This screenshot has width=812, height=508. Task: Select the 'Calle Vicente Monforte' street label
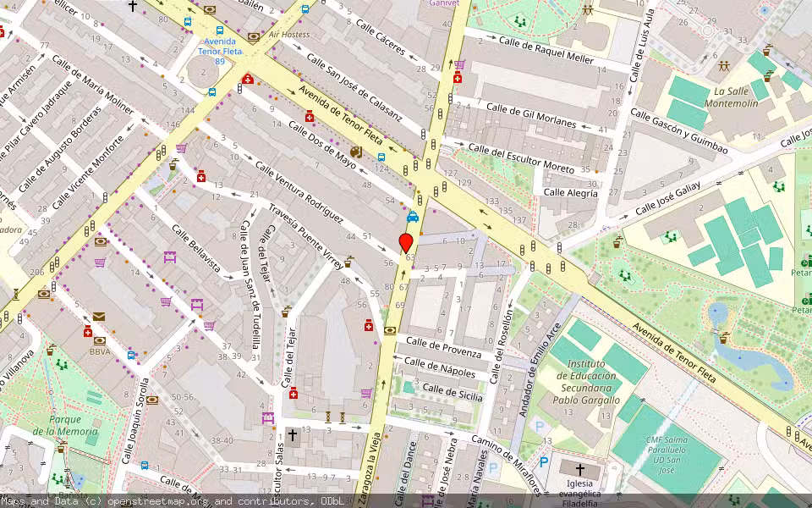88,173
